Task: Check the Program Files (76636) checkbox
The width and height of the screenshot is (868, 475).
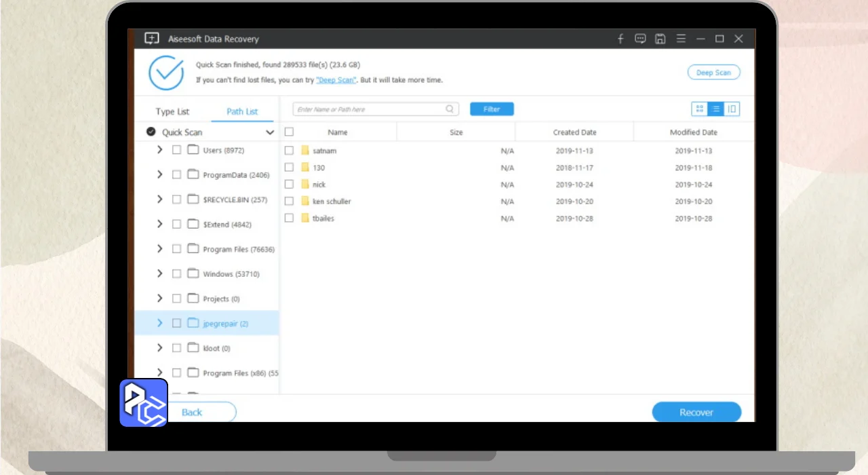Action: [x=176, y=249]
